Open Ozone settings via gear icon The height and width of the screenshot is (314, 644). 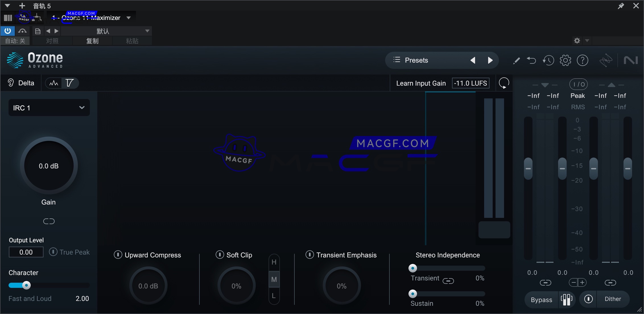pos(565,60)
